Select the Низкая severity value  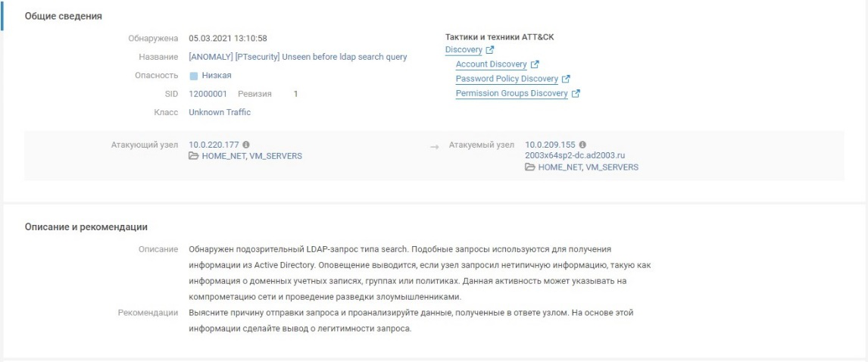[217, 75]
